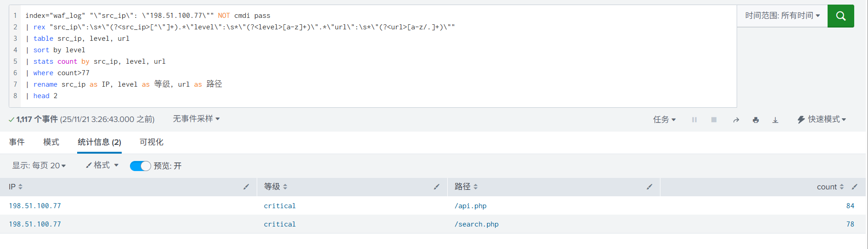Open the 快速模式 search mode dropdown
Screen dimensions: 868x249
tap(822, 119)
